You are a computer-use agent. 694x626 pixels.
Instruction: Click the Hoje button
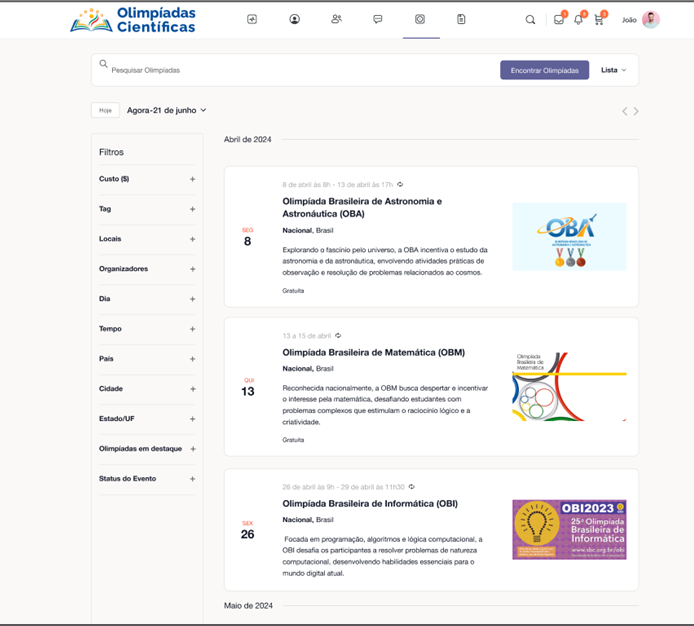105,110
